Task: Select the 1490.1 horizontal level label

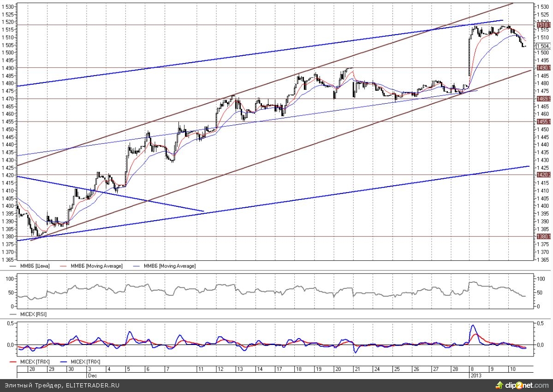Action: pos(543,68)
